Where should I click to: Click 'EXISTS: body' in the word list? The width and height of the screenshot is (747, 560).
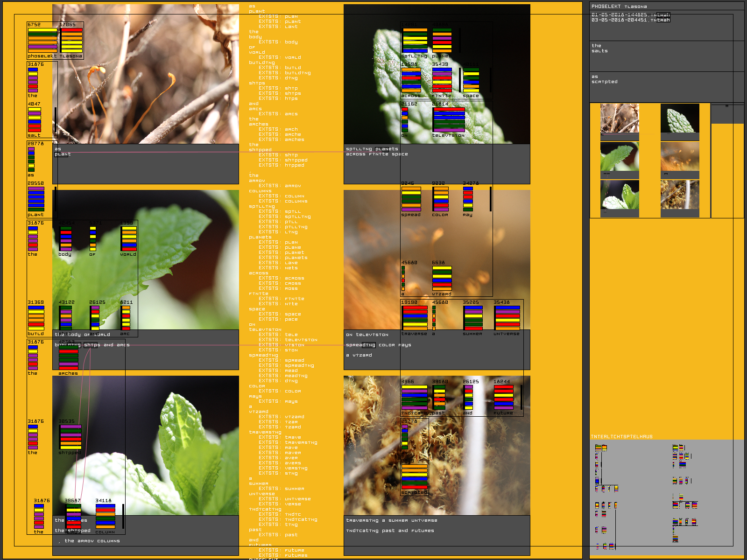278,42
